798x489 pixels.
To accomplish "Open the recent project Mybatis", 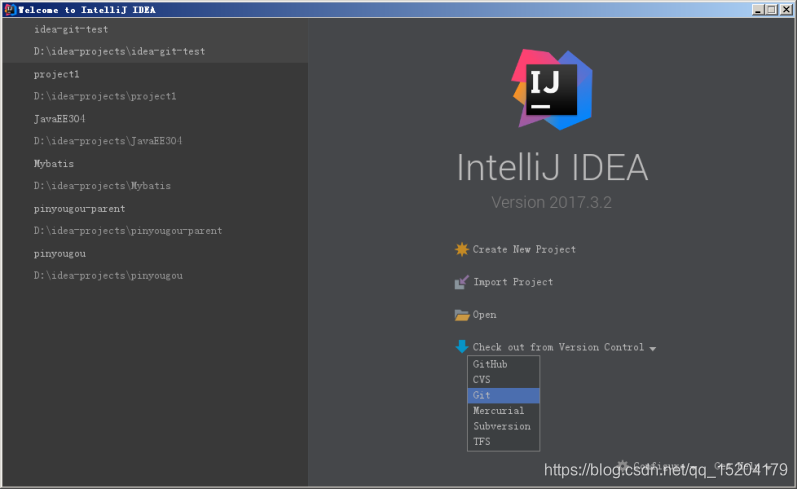I will 53,164.
